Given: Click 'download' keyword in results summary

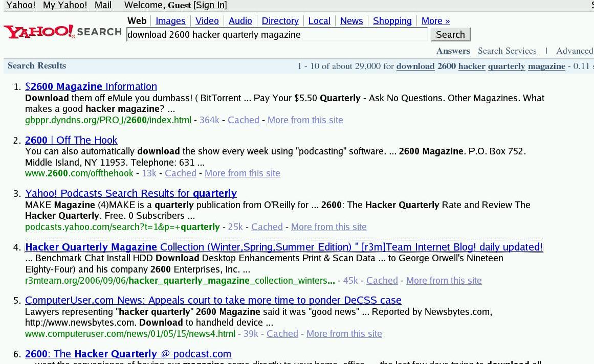Looking at the screenshot, I should click(x=415, y=66).
